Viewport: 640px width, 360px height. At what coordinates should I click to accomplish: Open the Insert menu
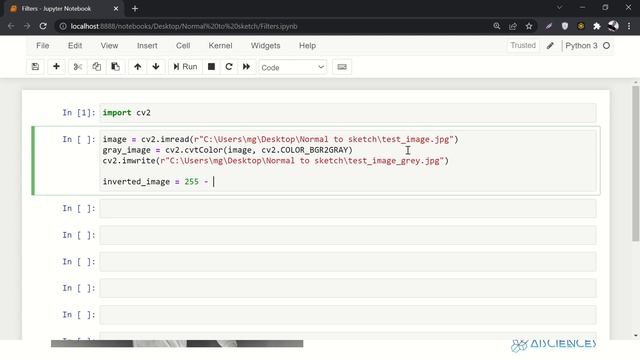147,46
